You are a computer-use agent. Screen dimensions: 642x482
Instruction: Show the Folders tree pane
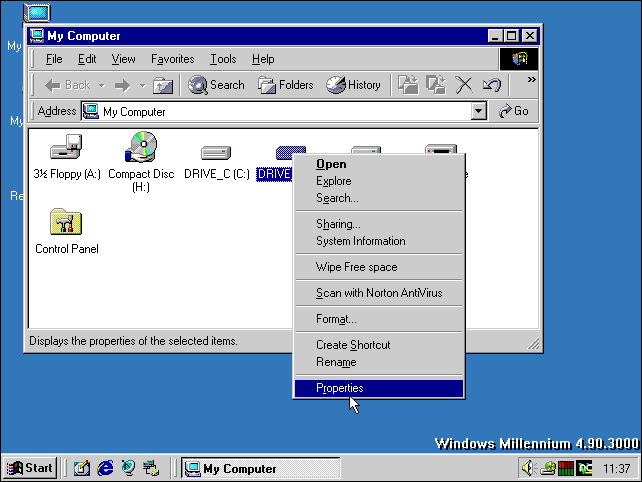[285, 85]
